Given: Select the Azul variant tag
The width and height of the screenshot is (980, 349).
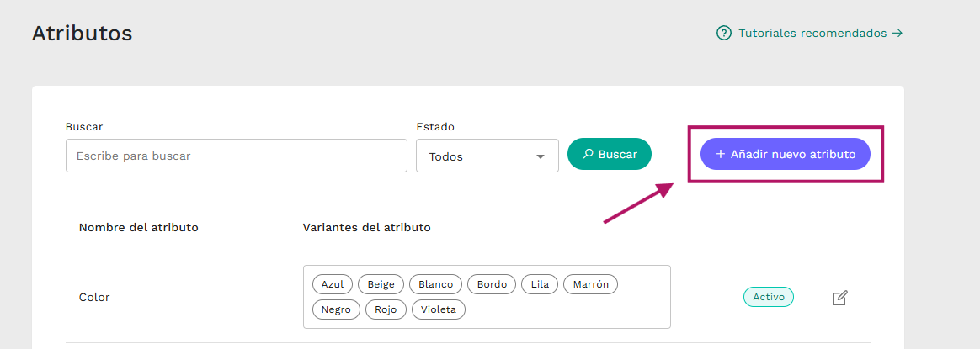Looking at the screenshot, I should (333, 284).
